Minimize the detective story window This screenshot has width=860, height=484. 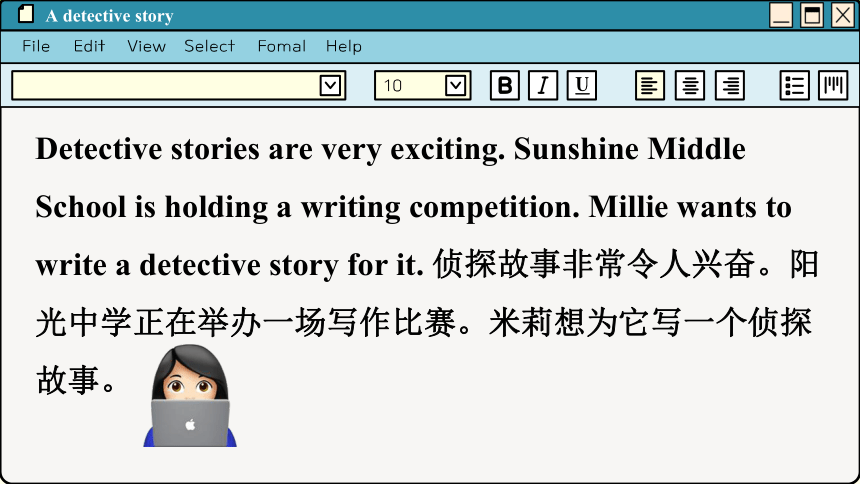pos(780,15)
